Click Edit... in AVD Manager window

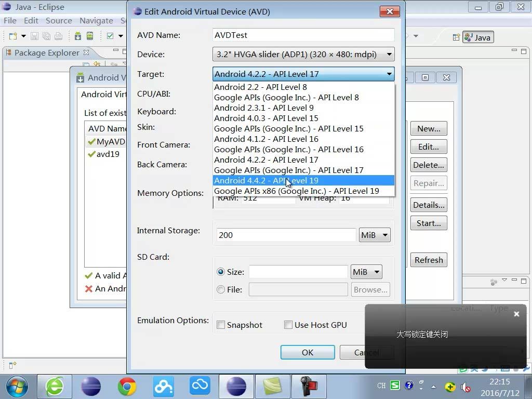point(429,147)
